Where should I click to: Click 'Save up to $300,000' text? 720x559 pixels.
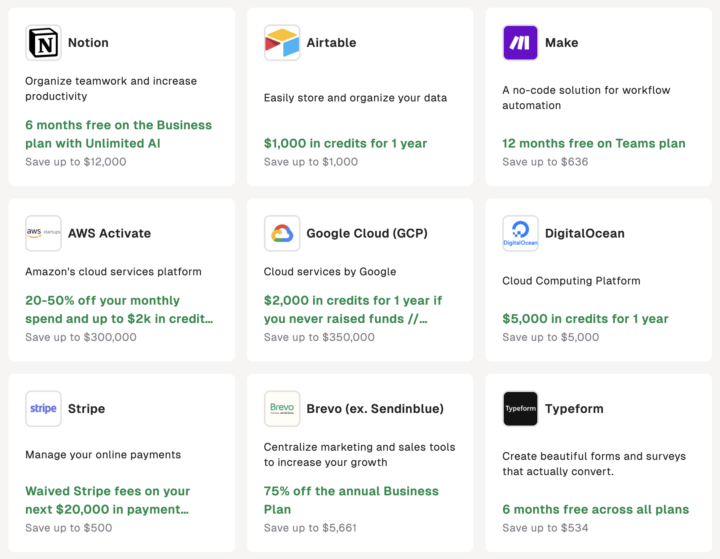(81, 337)
